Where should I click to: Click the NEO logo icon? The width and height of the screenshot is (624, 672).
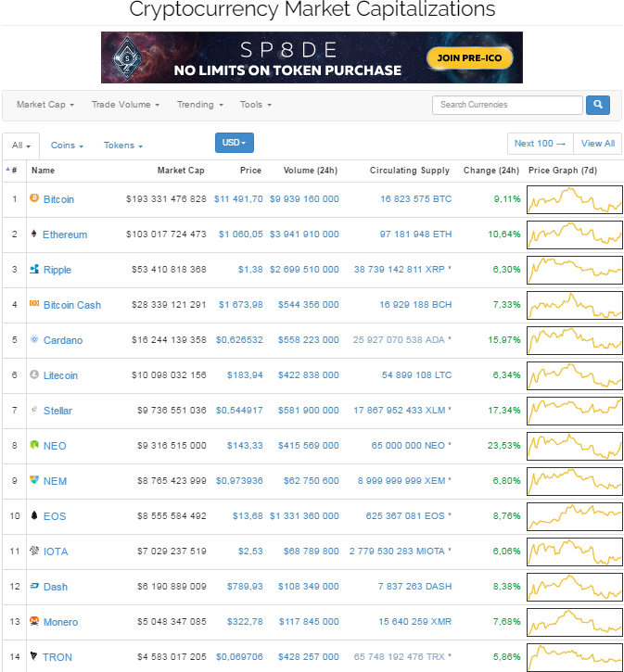[34, 445]
